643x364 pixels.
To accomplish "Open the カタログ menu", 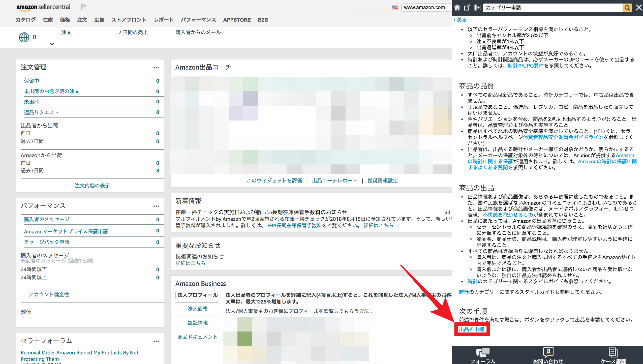I will pos(26,20).
